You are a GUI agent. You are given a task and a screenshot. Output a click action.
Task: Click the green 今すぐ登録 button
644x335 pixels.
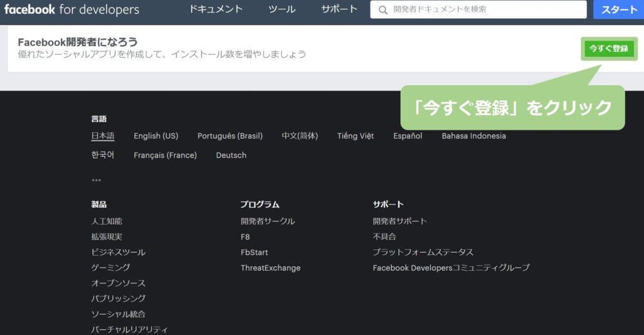tap(609, 48)
